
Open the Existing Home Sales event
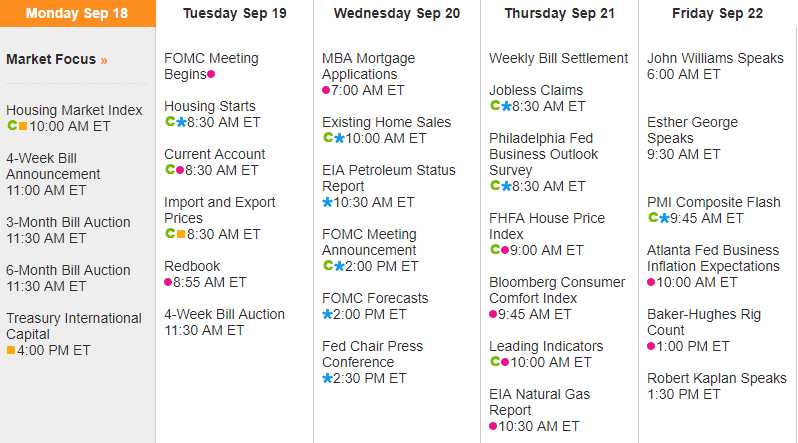coord(386,122)
